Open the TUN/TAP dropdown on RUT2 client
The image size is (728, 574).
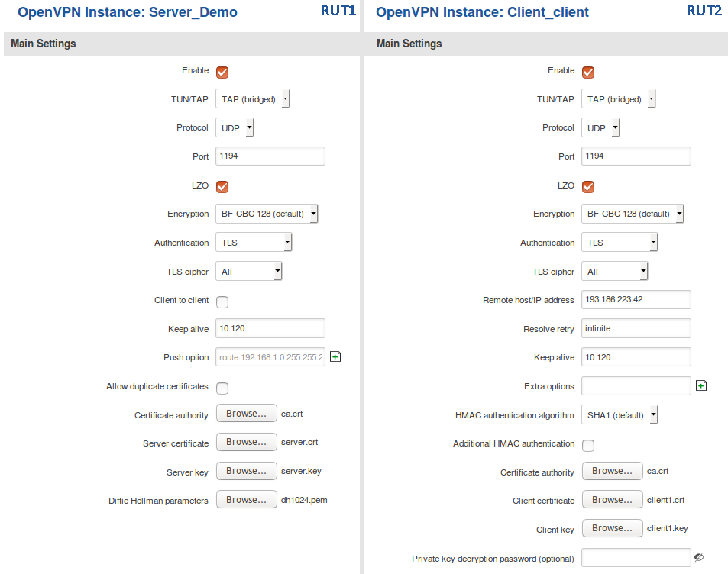[619, 98]
